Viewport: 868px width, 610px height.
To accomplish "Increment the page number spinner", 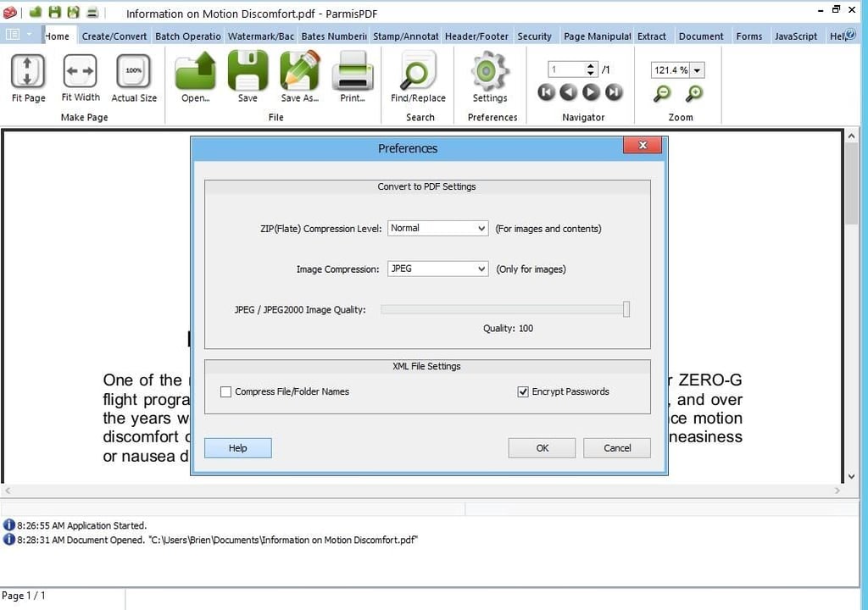I will [x=591, y=66].
